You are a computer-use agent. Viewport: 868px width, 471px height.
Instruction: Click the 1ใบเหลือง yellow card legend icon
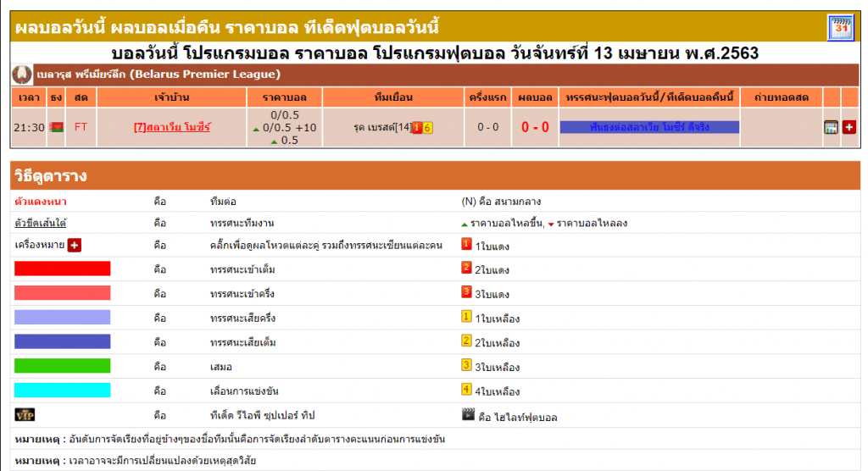click(x=466, y=317)
